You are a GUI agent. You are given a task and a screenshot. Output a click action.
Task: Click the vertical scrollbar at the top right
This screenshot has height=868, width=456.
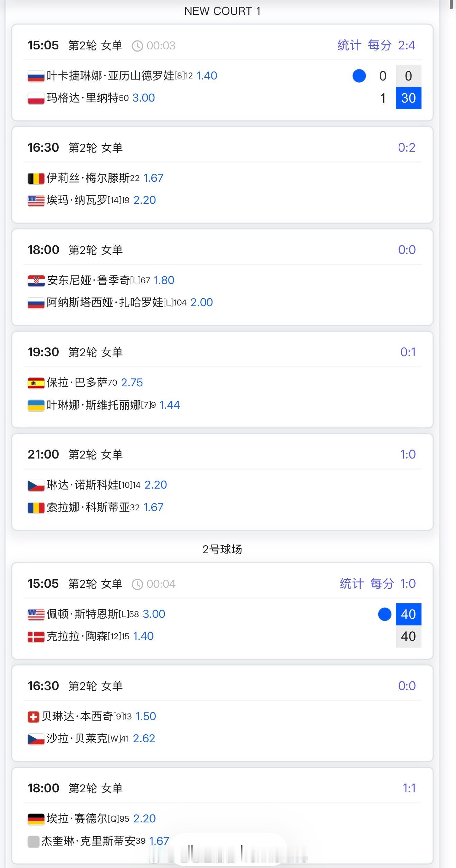[452, 5]
